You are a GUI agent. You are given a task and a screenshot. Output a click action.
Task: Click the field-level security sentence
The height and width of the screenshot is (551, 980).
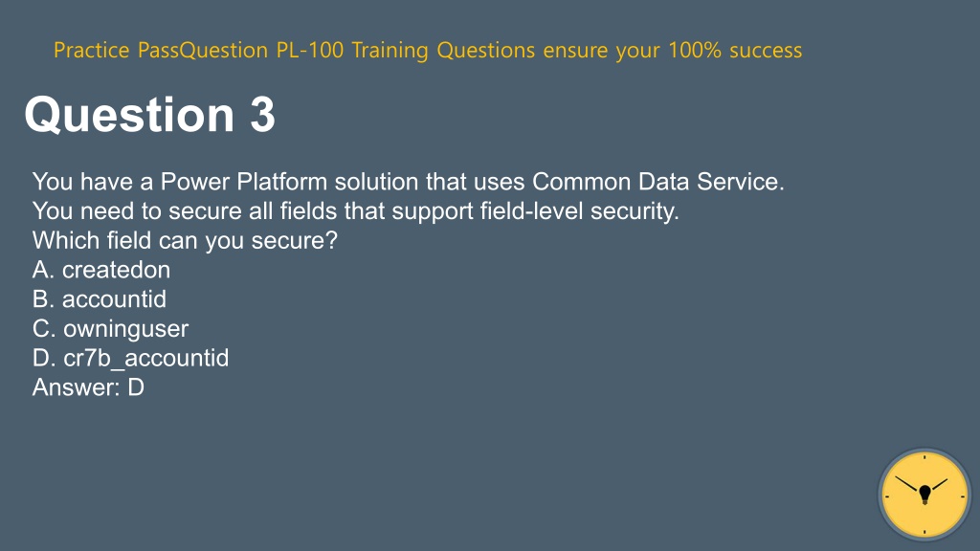pos(356,211)
